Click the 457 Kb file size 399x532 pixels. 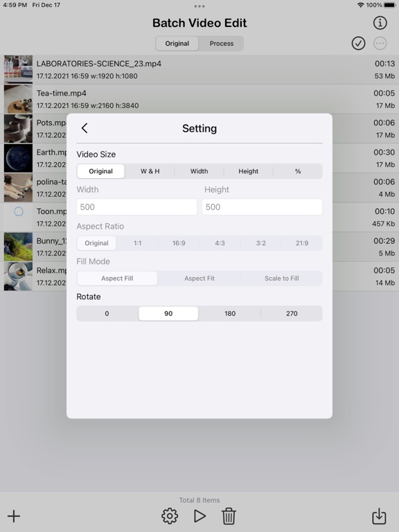pyautogui.click(x=383, y=224)
